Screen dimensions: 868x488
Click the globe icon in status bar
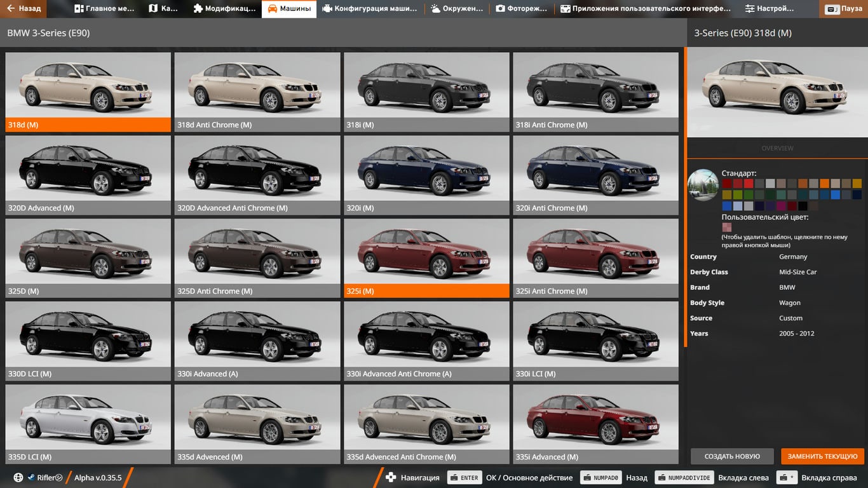[x=18, y=478]
